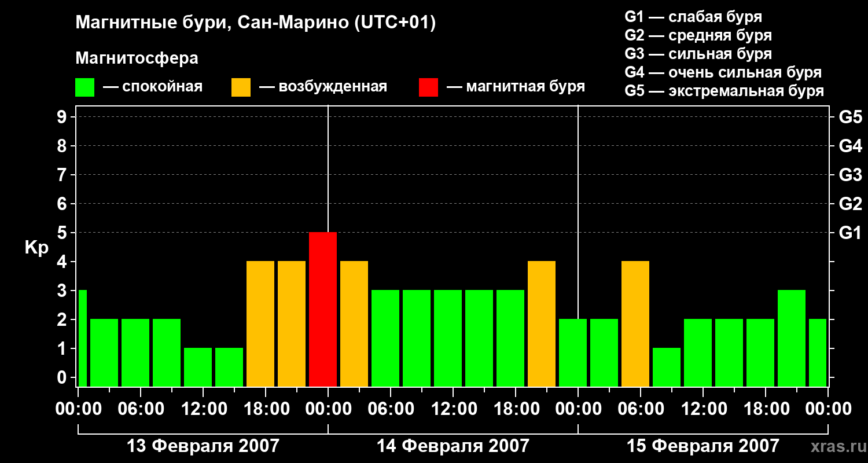Click the '13 Февраля 2007' date label

point(203,446)
